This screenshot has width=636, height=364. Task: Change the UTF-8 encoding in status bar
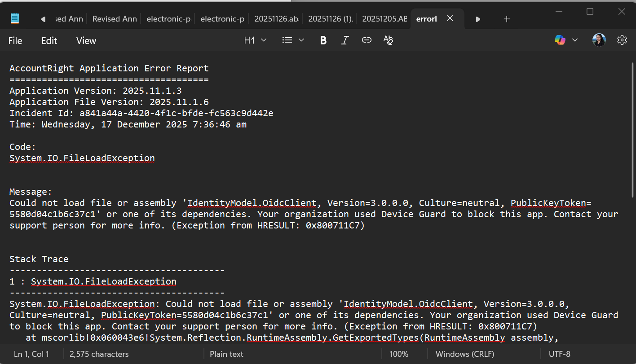point(559,354)
